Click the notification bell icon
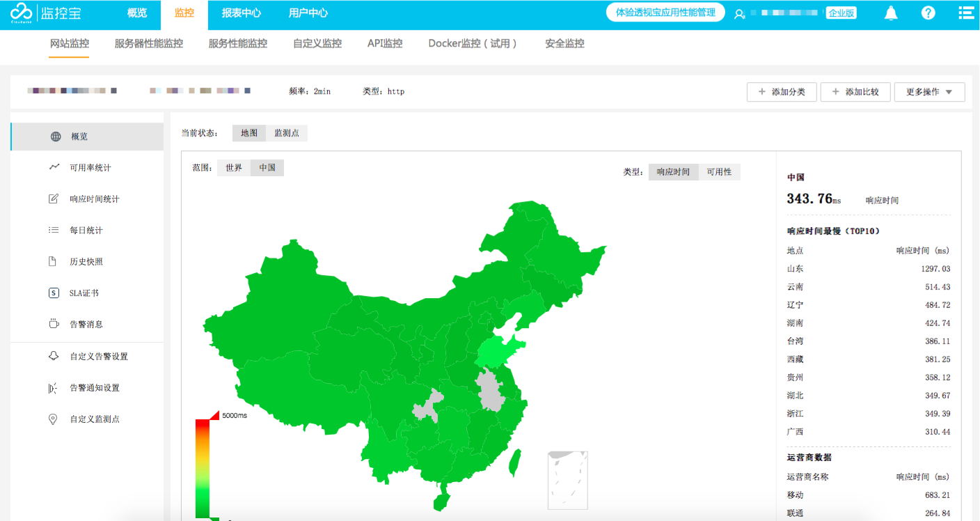 tap(890, 13)
